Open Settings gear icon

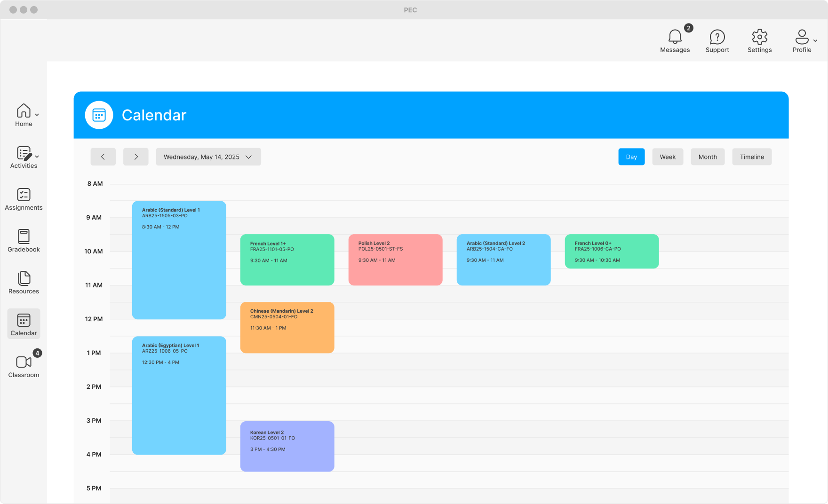[759, 37]
